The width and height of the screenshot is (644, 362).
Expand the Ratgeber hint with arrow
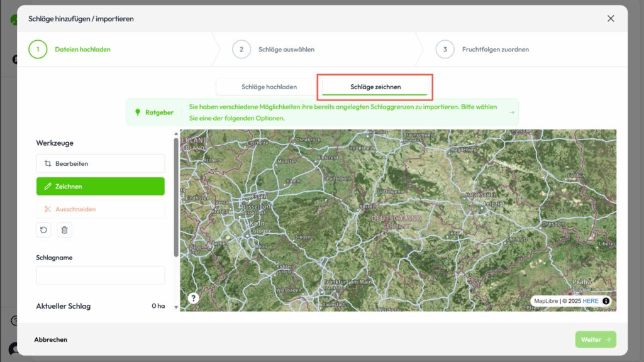coord(512,112)
